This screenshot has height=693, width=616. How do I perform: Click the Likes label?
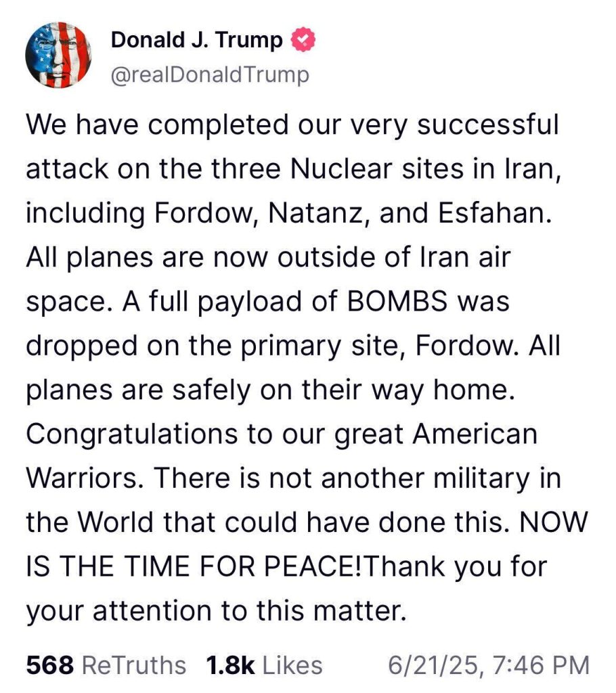tap(292, 665)
